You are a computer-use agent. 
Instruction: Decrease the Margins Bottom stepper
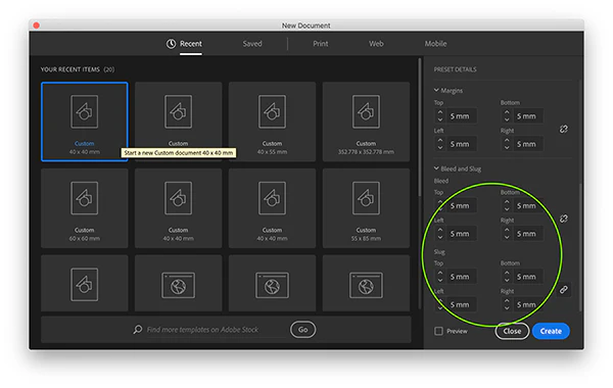[507, 120]
